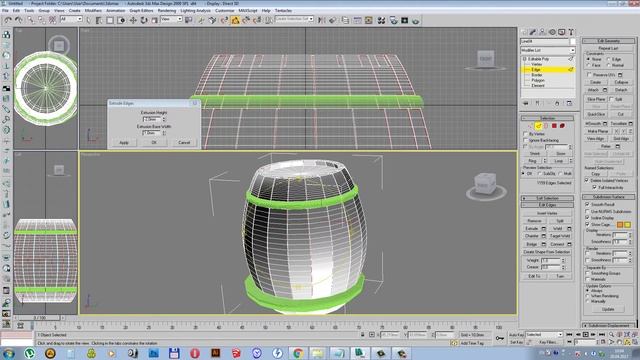
Task: Open the Utilities hammer panel tab
Action: 571,32
